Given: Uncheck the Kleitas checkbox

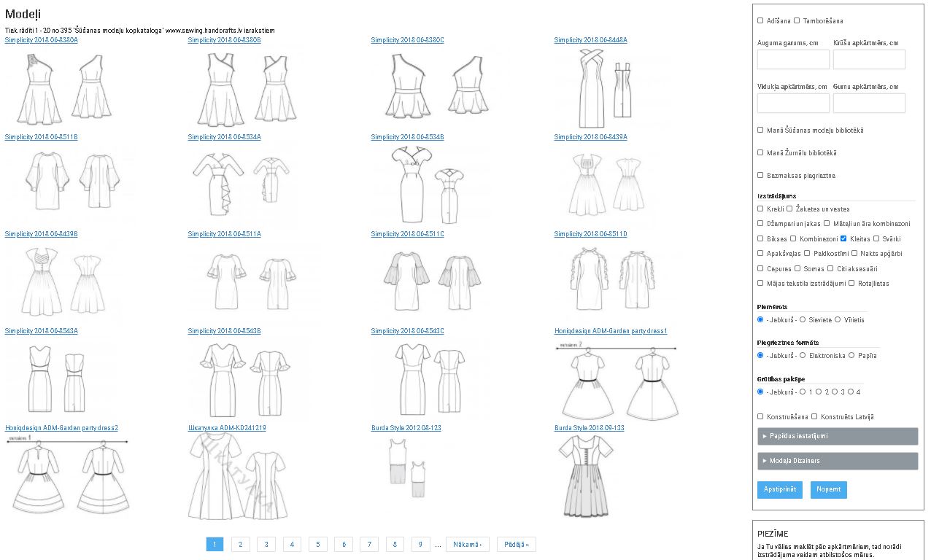Looking at the screenshot, I should 843,238.
